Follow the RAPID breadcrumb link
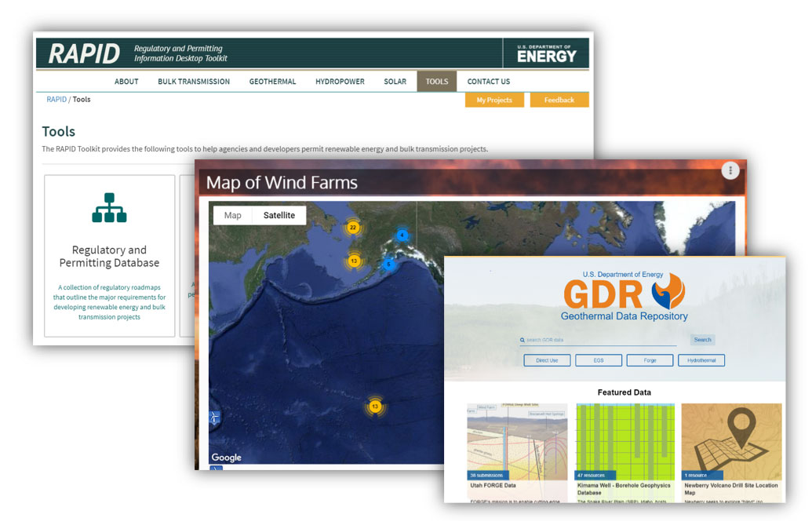The height and width of the screenshot is (529, 812). [56, 99]
